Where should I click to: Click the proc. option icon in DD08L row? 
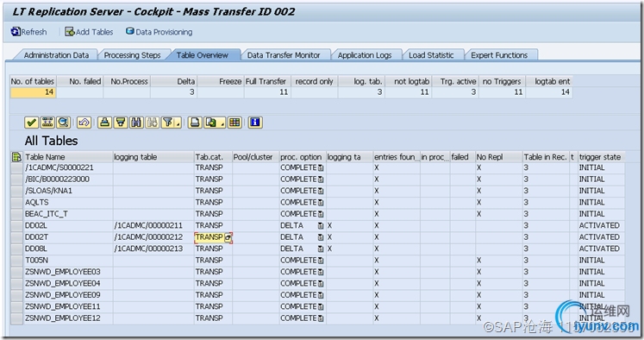pyautogui.click(x=321, y=249)
